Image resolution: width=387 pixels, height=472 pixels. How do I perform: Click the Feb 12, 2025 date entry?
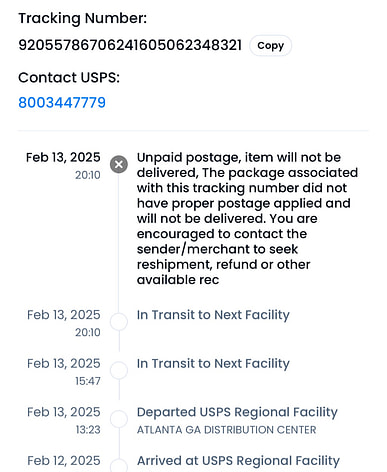64,461
